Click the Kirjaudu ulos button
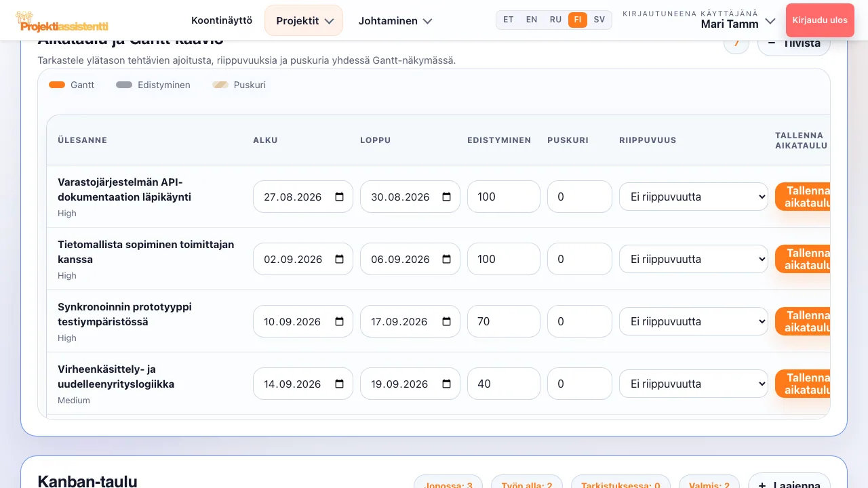 click(x=820, y=20)
